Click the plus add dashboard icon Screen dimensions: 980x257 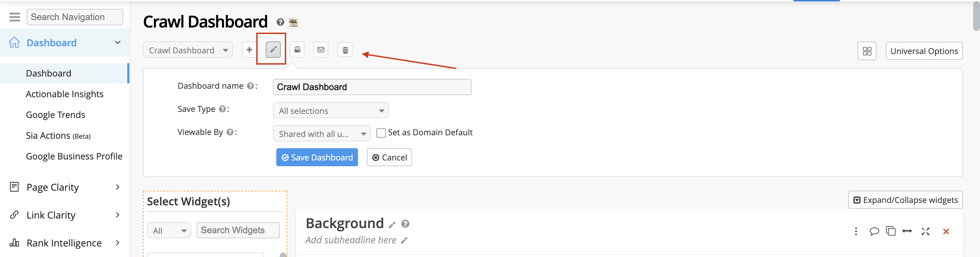click(249, 50)
